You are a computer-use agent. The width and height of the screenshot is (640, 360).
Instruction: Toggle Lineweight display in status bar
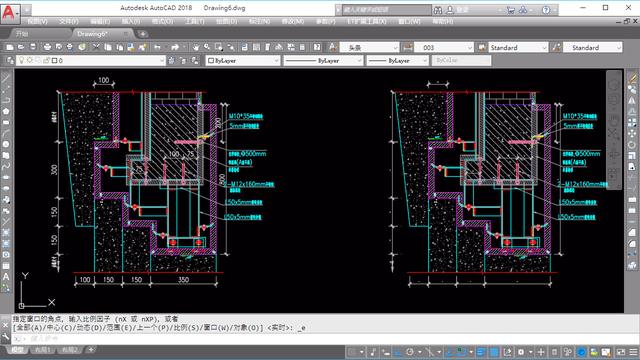[481, 352]
